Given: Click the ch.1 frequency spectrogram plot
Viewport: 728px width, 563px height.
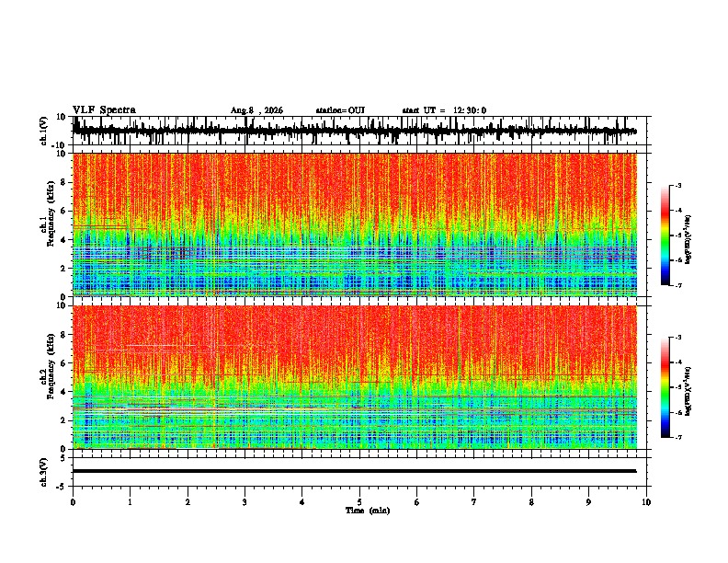Looking at the screenshot, I should point(355,224).
